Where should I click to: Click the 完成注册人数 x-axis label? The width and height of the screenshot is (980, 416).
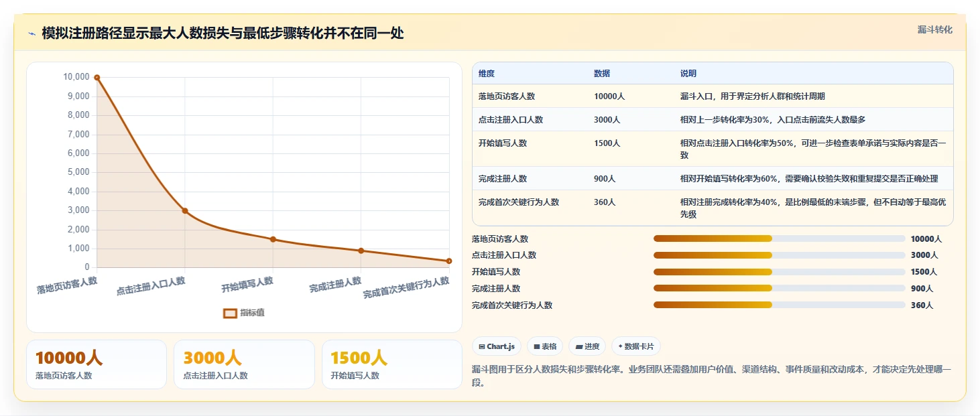(x=335, y=285)
